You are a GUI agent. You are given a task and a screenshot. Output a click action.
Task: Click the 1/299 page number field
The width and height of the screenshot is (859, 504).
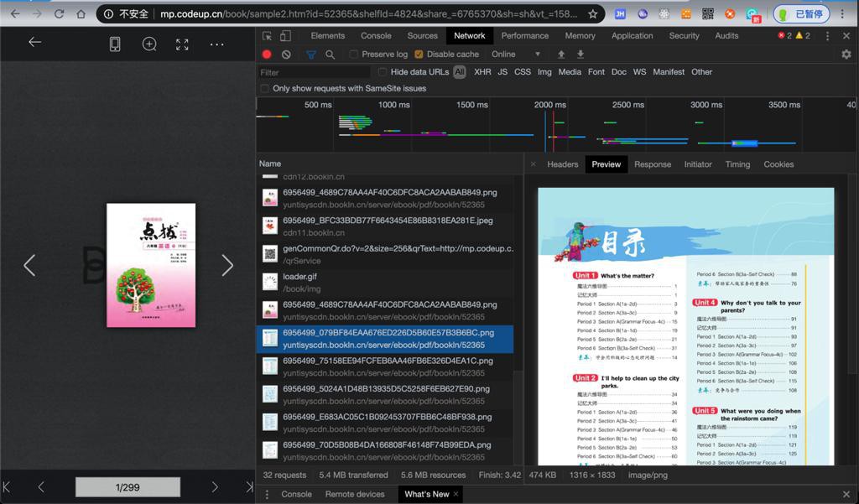[x=128, y=487]
